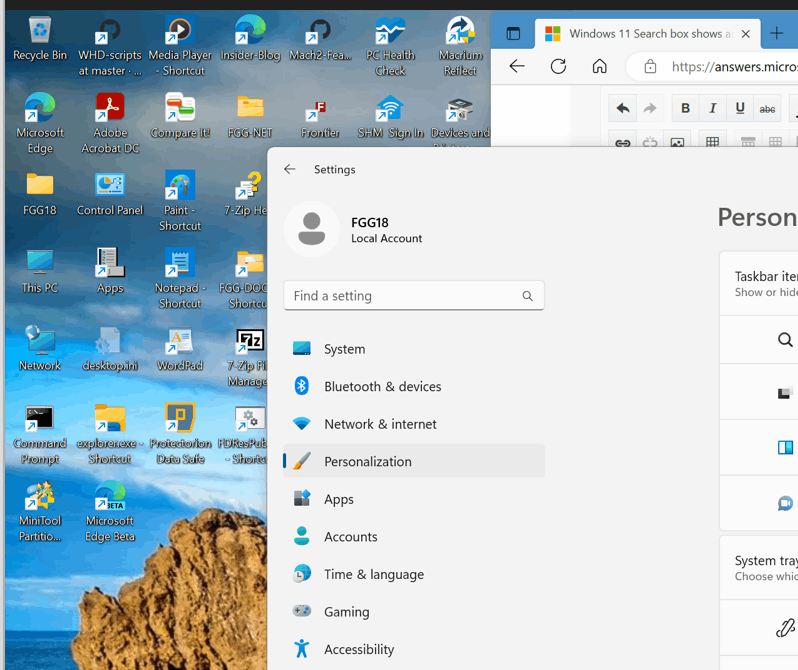Open the Control Panel desktop icon

click(110, 194)
